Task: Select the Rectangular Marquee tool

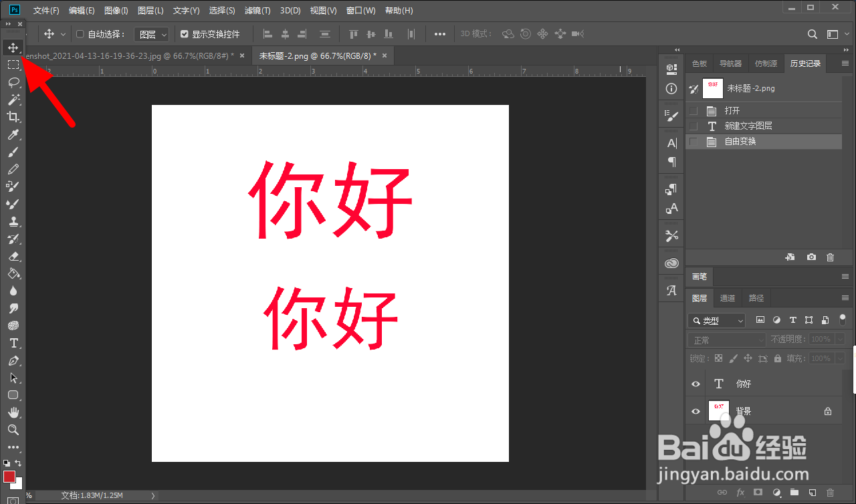Action: coord(13,64)
